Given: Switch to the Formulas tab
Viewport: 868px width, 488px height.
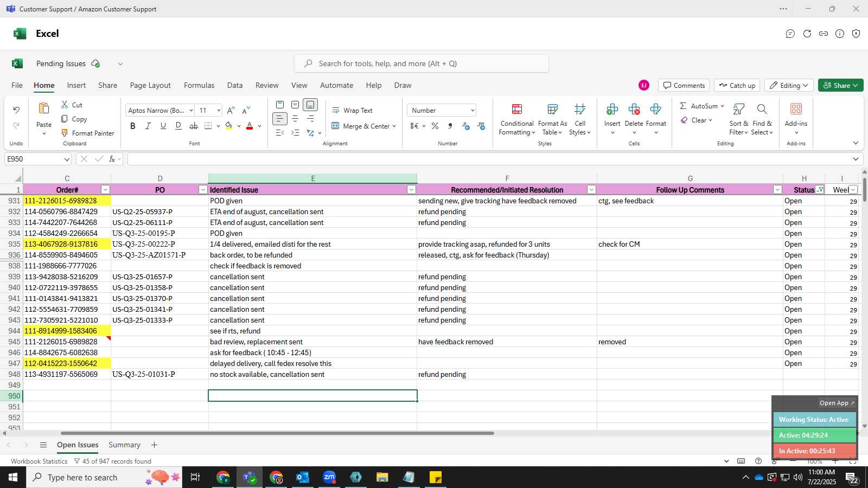Looking at the screenshot, I should coord(199,85).
